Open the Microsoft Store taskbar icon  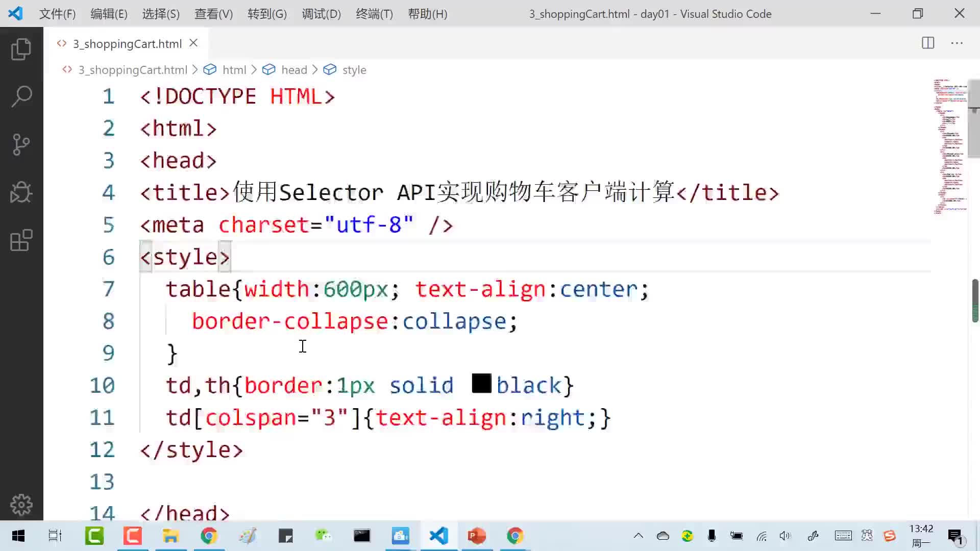coord(401,536)
